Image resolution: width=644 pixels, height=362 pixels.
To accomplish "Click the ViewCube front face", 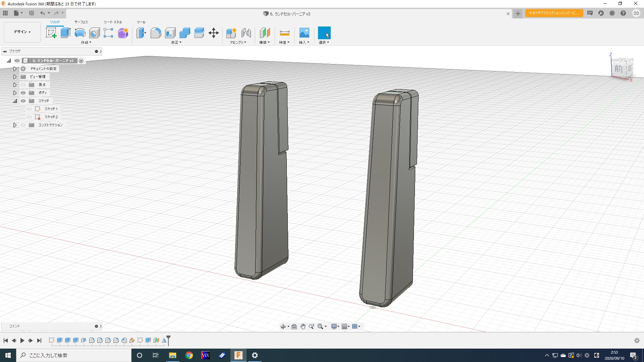I will pos(619,69).
